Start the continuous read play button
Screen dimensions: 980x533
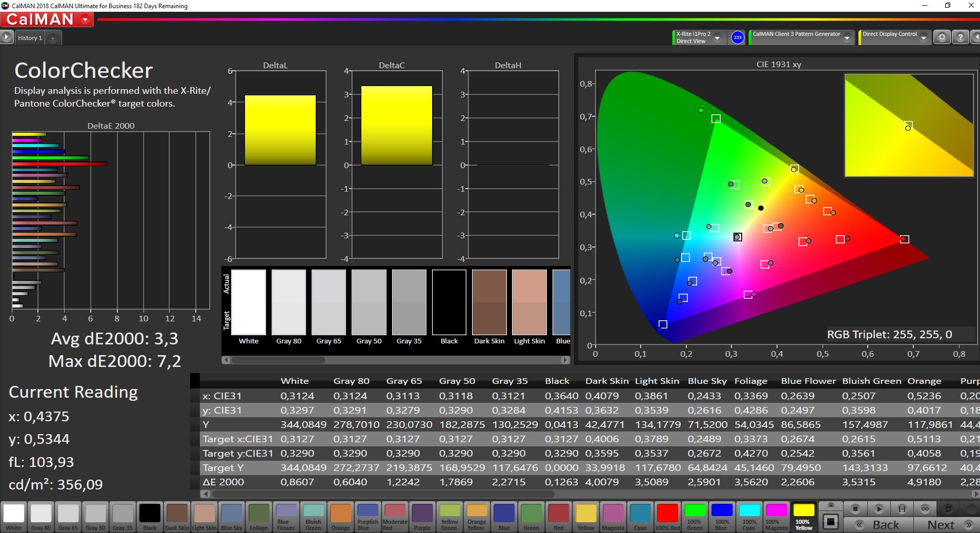(879, 509)
